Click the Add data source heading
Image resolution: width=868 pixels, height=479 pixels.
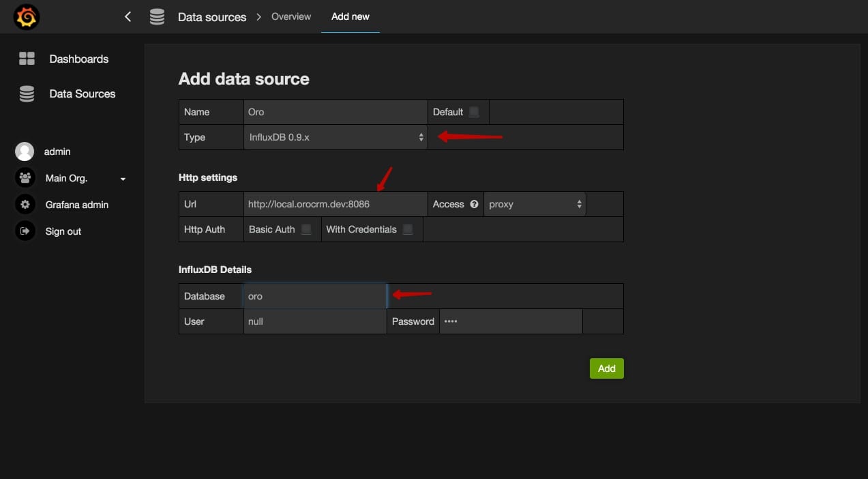[244, 79]
